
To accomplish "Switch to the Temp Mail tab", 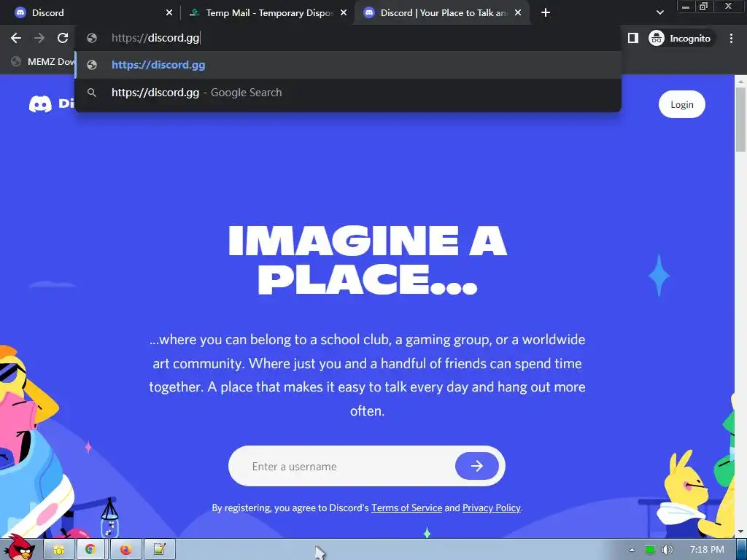I will coord(267,13).
